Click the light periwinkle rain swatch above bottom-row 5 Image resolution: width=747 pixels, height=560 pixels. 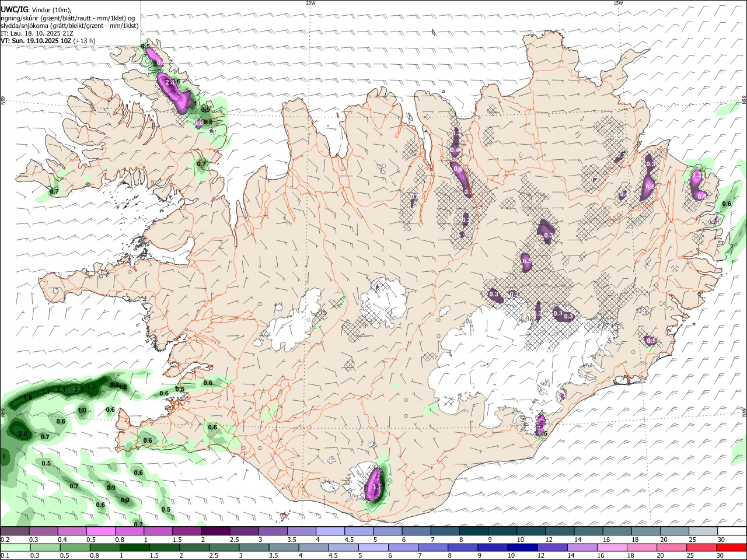point(373,547)
